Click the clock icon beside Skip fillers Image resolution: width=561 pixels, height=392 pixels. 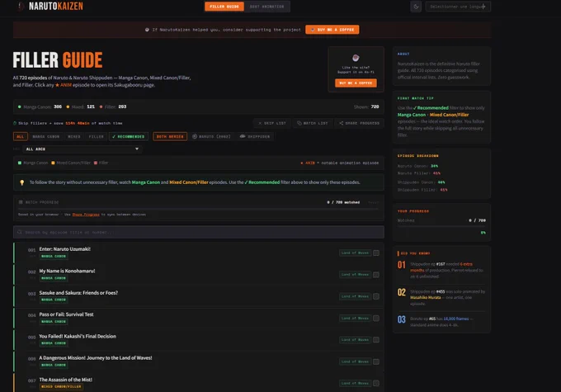15,123
